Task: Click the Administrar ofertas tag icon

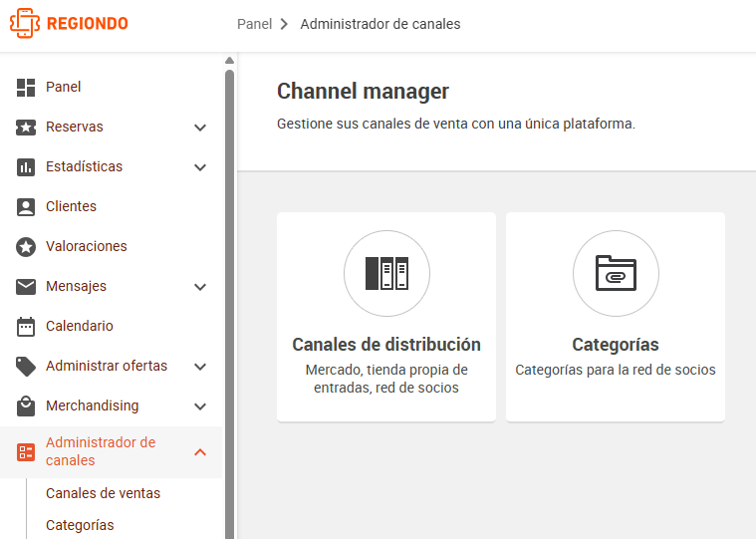Action: click(x=26, y=367)
